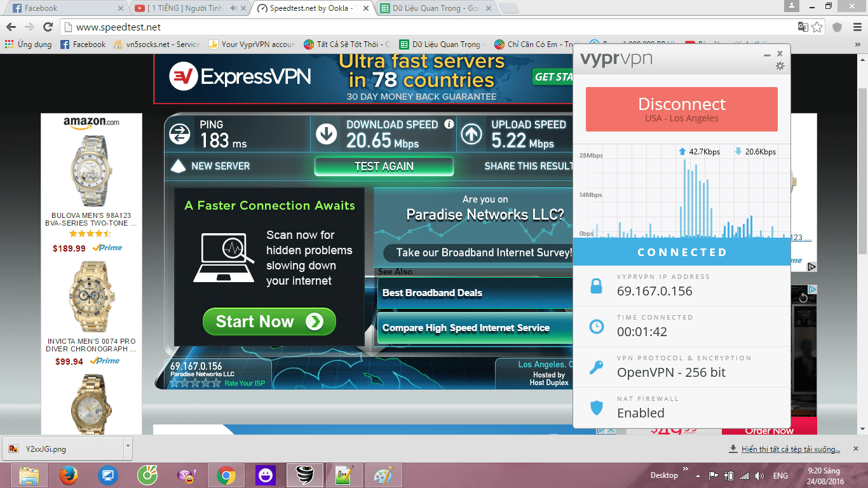Click the shield extension icon in Chrome toolbar
Screen dimensions: 868x488
tap(837, 27)
